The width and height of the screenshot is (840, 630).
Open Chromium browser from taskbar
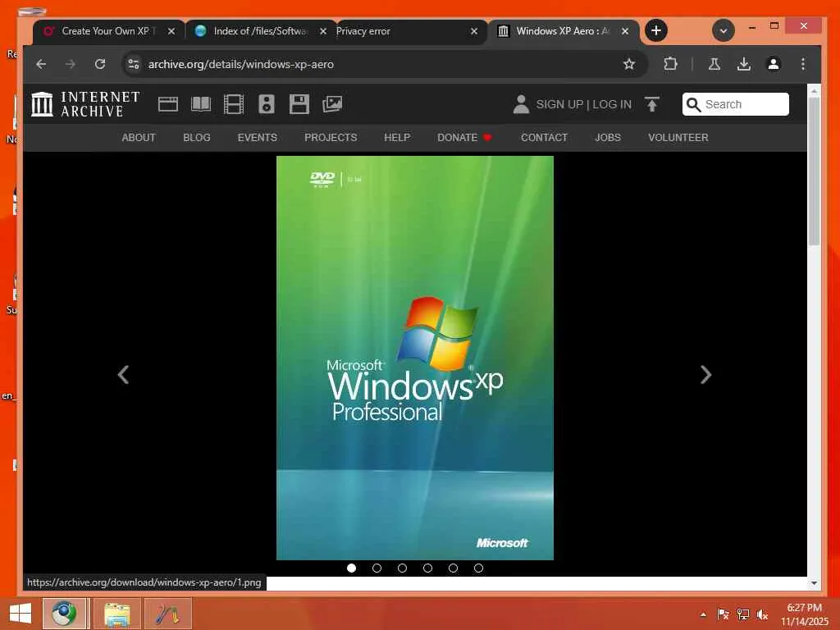(x=64, y=614)
